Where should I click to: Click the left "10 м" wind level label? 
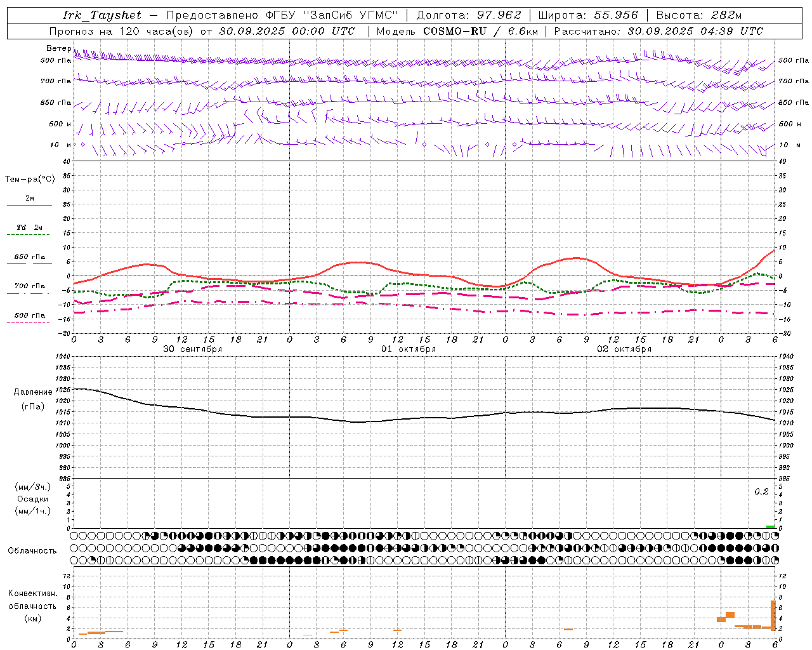click(x=61, y=145)
